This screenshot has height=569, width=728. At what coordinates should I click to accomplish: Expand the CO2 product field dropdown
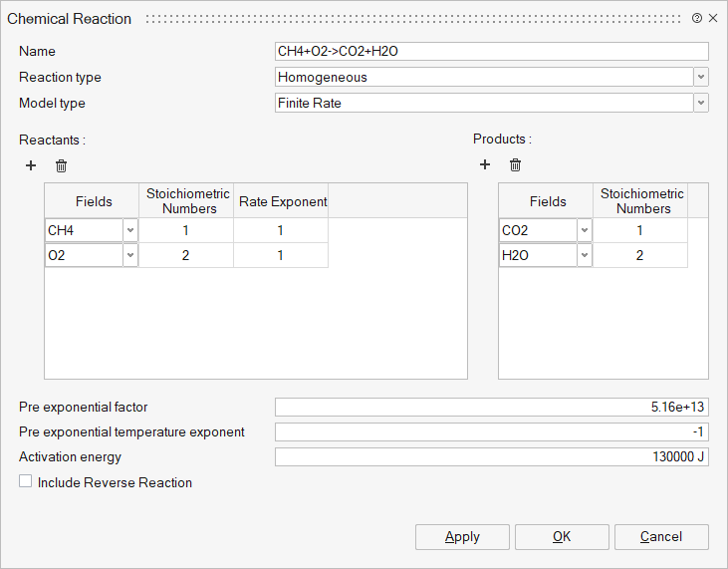(x=584, y=231)
